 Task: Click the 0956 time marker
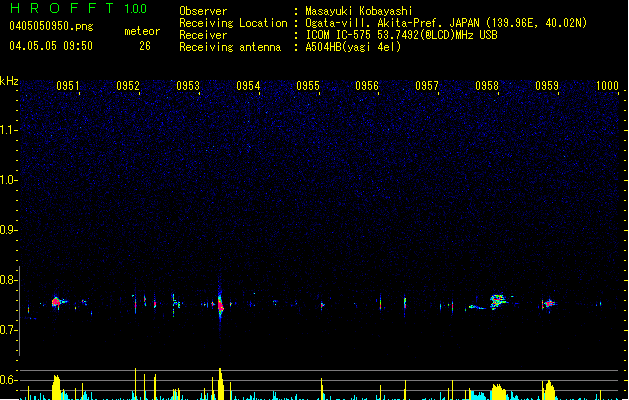point(367,86)
